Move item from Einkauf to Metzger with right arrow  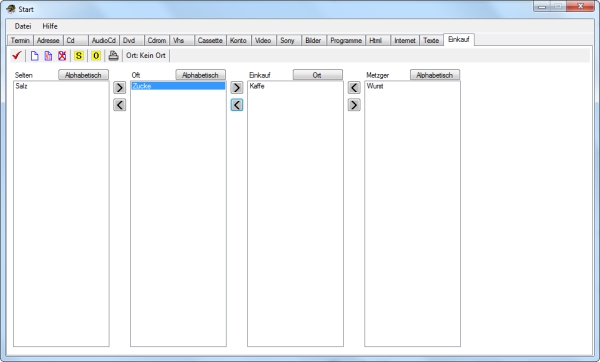[x=354, y=104]
